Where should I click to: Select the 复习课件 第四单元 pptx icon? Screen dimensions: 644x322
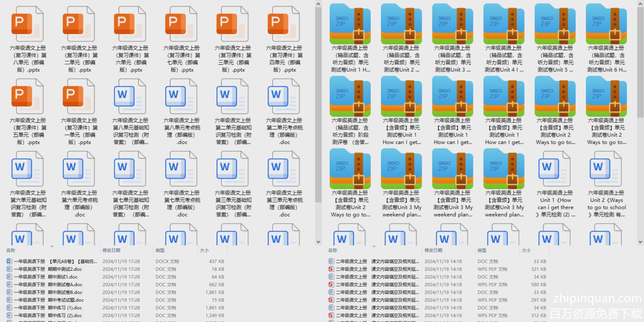283,24
